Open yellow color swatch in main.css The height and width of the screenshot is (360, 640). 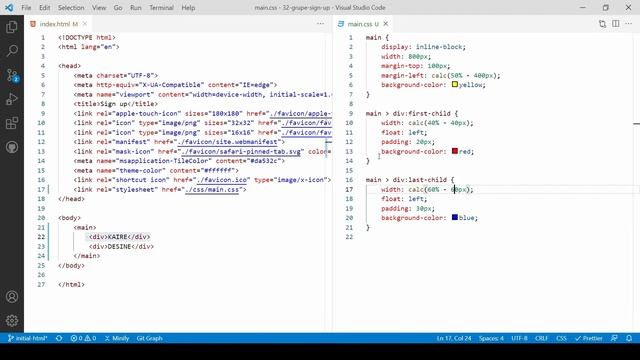pyautogui.click(x=455, y=84)
